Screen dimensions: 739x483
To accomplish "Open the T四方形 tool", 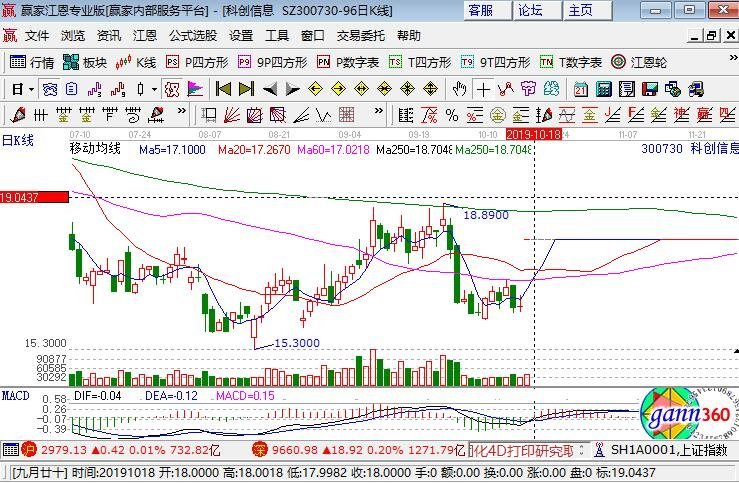I will pos(420,62).
